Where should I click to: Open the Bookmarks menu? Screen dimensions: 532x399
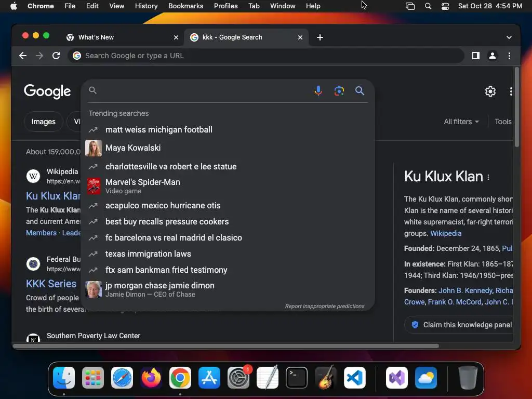point(185,6)
